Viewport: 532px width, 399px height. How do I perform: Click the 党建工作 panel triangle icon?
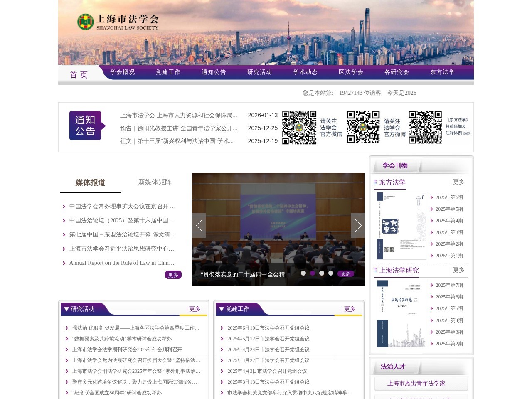pos(222,309)
